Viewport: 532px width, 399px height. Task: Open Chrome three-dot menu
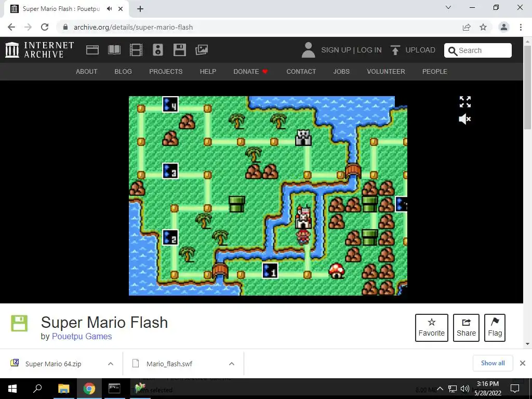click(521, 27)
